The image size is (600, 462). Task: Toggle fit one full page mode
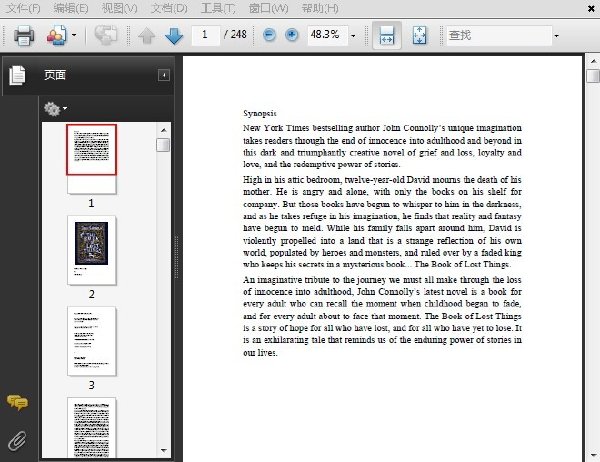pyautogui.click(x=419, y=35)
